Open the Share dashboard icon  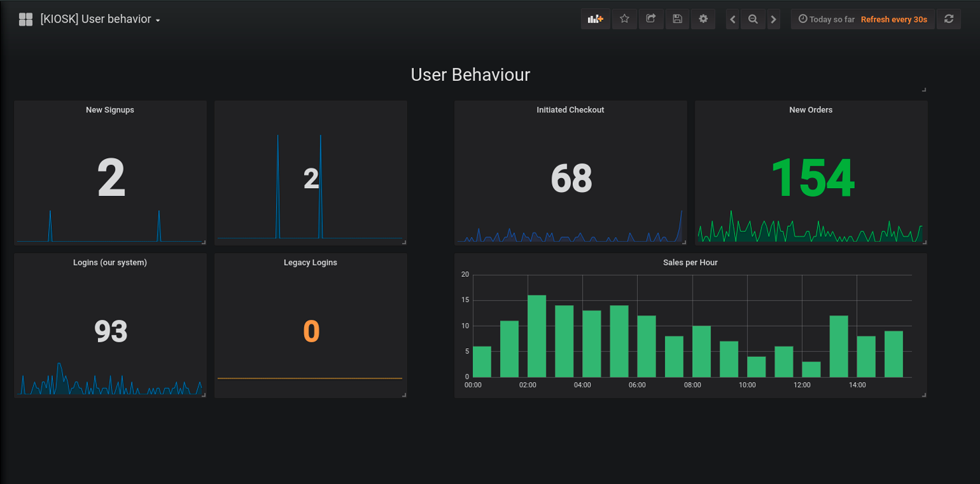pos(651,19)
